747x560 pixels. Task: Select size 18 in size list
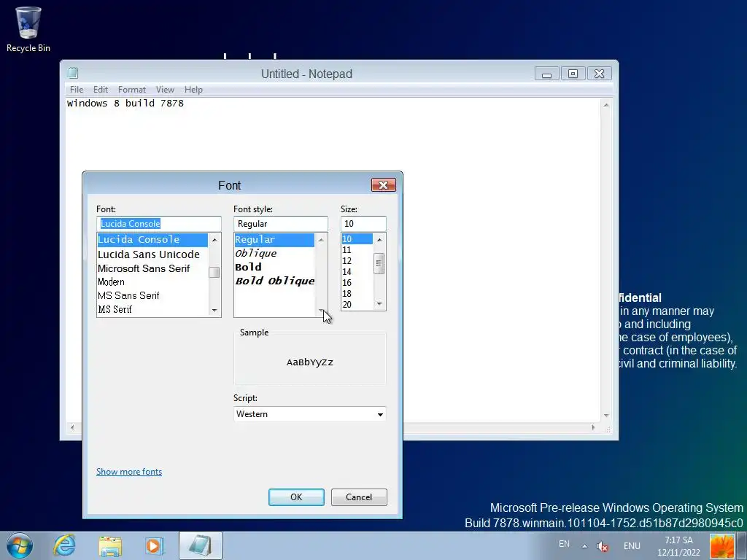[357, 294]
